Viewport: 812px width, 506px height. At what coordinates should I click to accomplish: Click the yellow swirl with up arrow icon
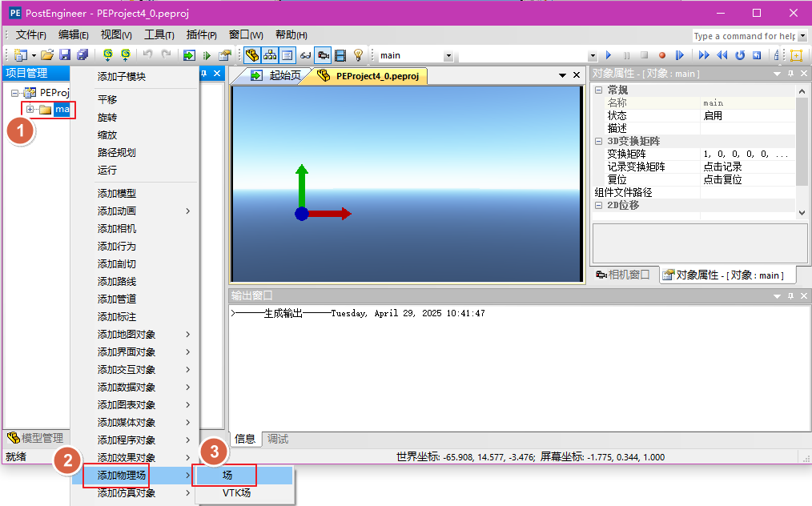125,55
